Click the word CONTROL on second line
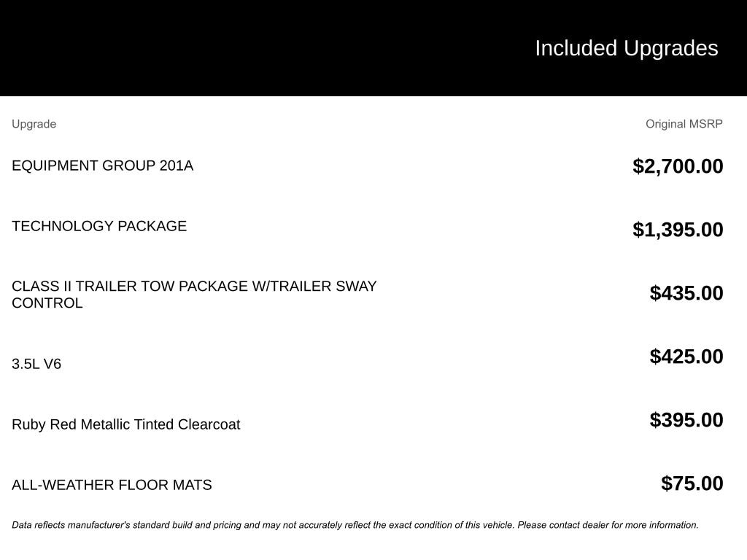The height and width of the screenshot is (560, 747). pyautogui.click(x=47, y=303)
